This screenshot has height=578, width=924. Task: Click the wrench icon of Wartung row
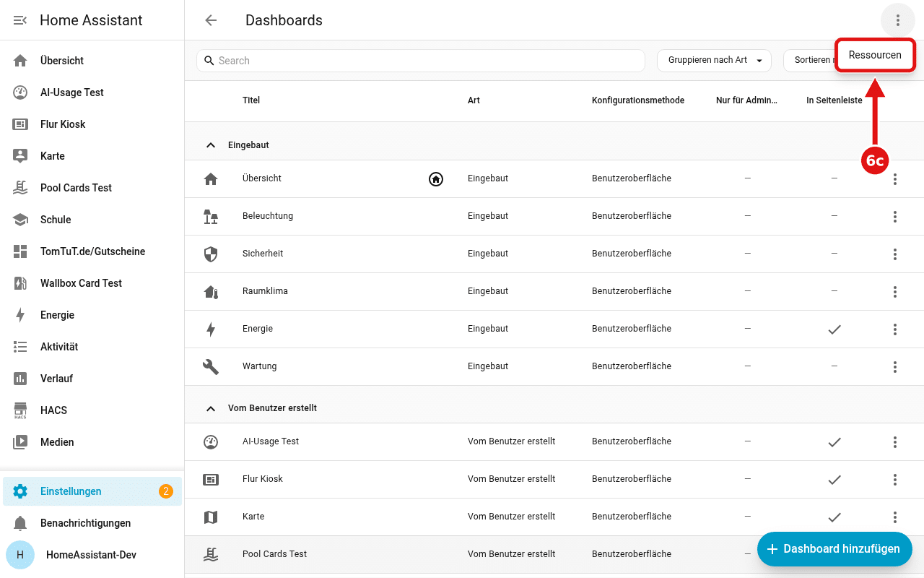[211, 367]
